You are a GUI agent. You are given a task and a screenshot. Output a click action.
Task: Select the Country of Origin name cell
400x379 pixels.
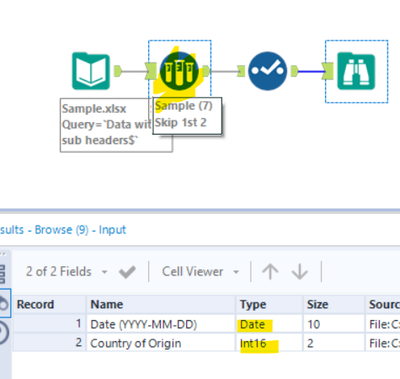tap(161, 343)
